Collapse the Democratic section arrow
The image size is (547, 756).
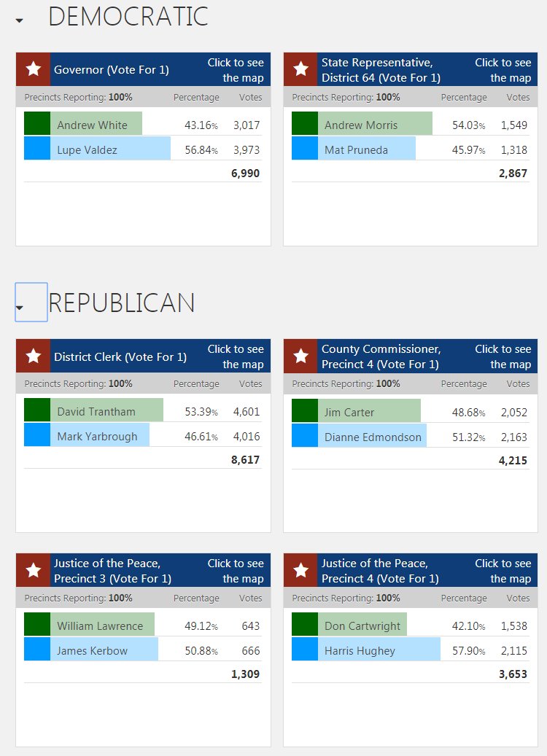19,20
